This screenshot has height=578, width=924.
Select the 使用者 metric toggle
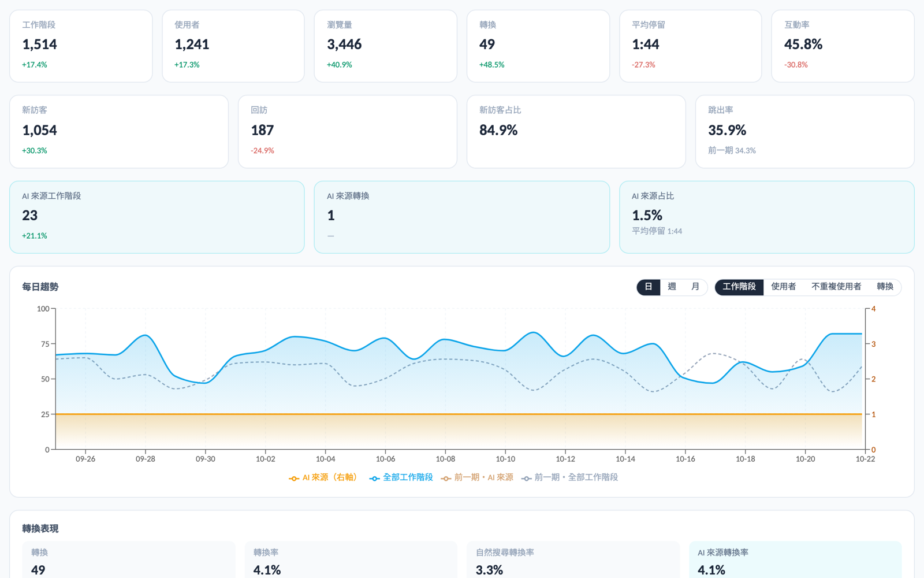pos(784,287)
